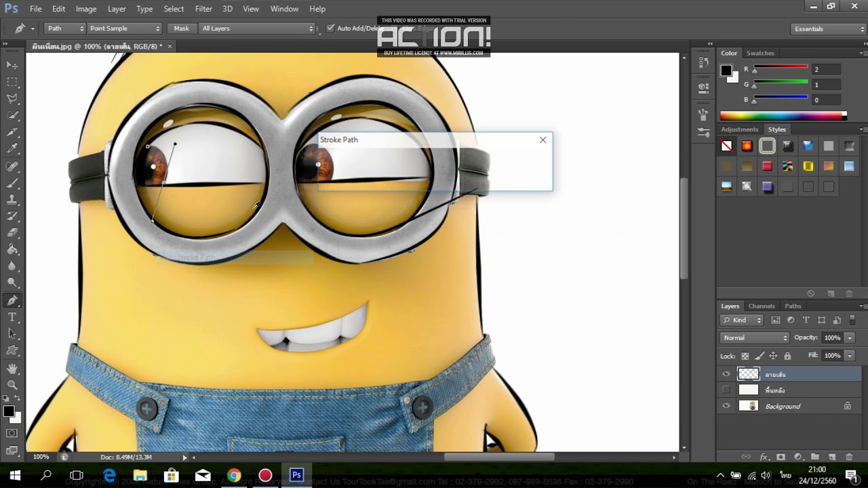Toggle Auto Add/Delete checkbox

tap(330, 28)
